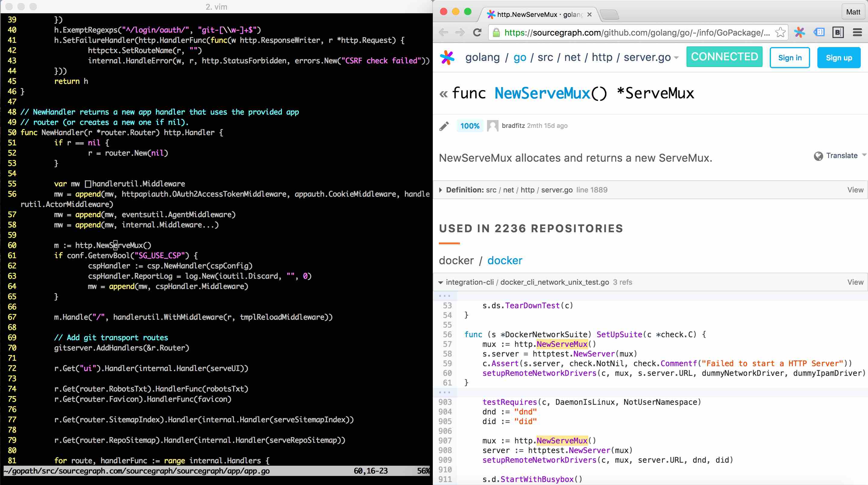Click the browser reload icon
868x485 pixels.
[x=477, y=32]
